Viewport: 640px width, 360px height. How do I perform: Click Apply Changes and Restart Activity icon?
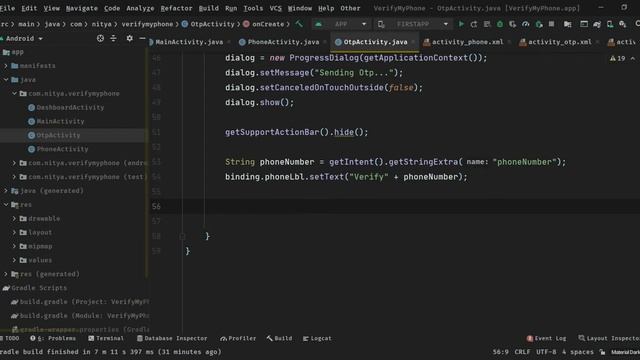474,24
